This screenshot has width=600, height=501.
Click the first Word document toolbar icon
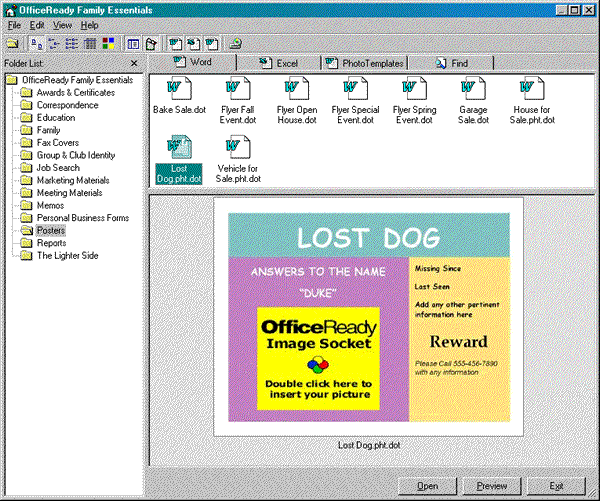pos(176,44)
